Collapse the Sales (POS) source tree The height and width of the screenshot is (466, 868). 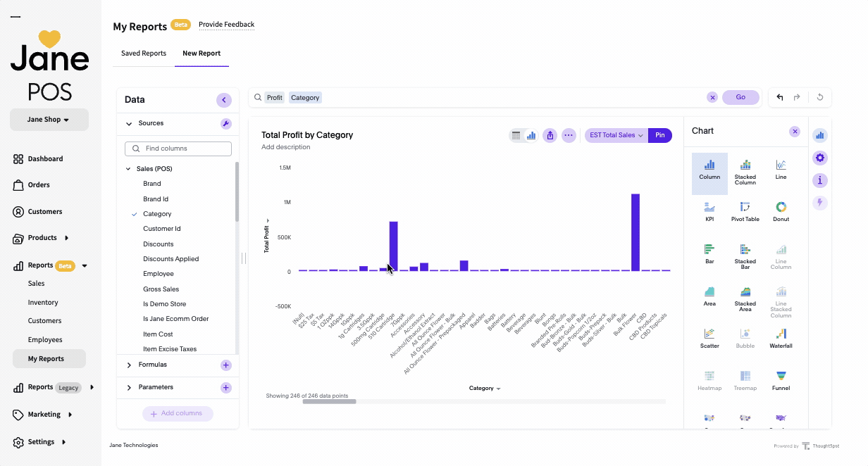128,169
